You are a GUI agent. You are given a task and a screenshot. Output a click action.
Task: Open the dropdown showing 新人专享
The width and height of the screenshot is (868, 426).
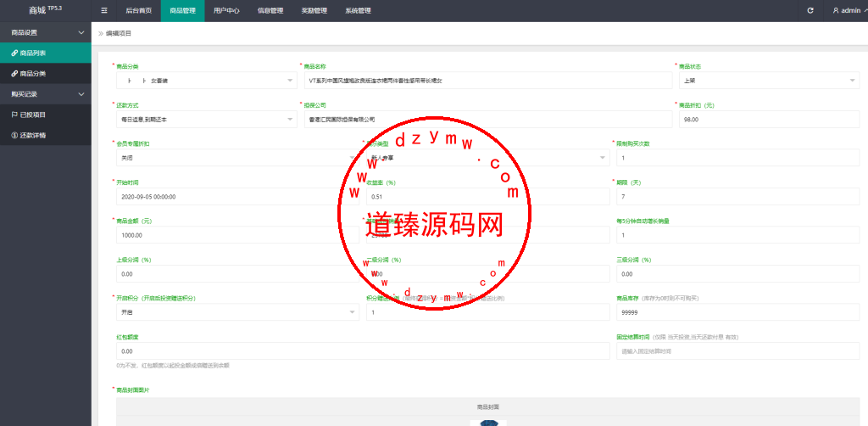(x=487, y=158)
